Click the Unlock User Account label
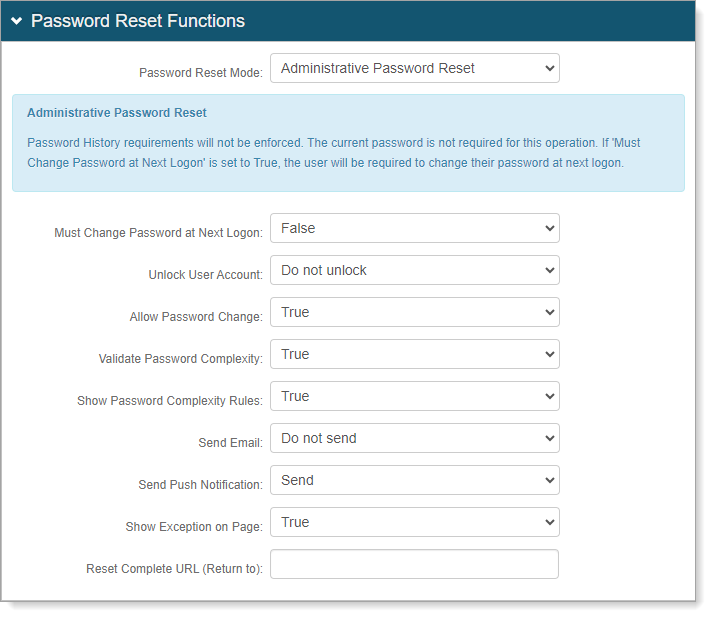This screenshot has width=711, height=617. click(205, 275)
